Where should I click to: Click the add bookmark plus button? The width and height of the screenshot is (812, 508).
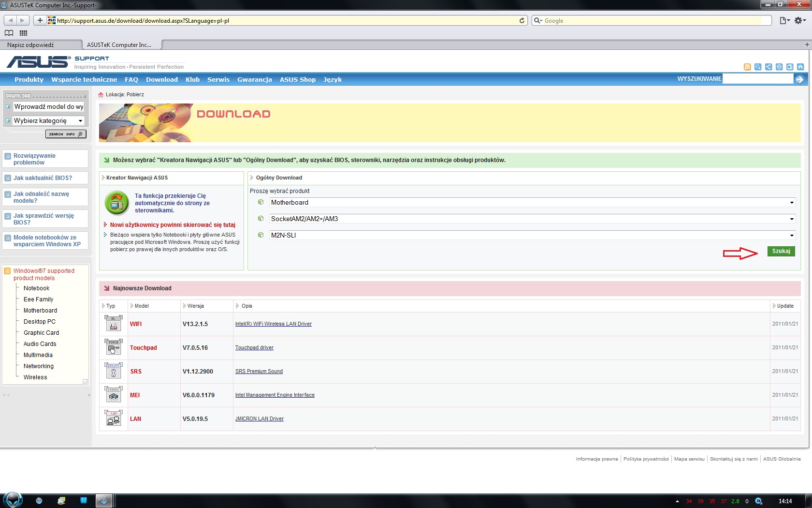click(40, 20)
